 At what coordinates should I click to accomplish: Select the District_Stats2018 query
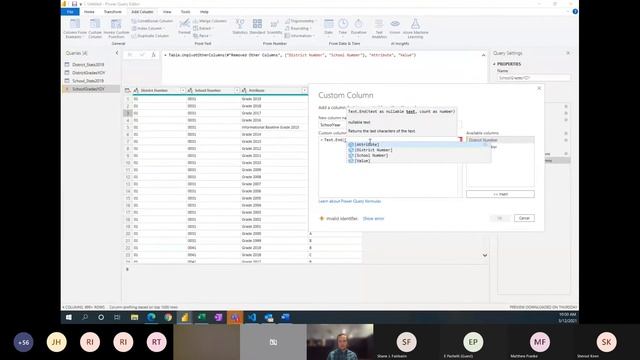(88, 64)
